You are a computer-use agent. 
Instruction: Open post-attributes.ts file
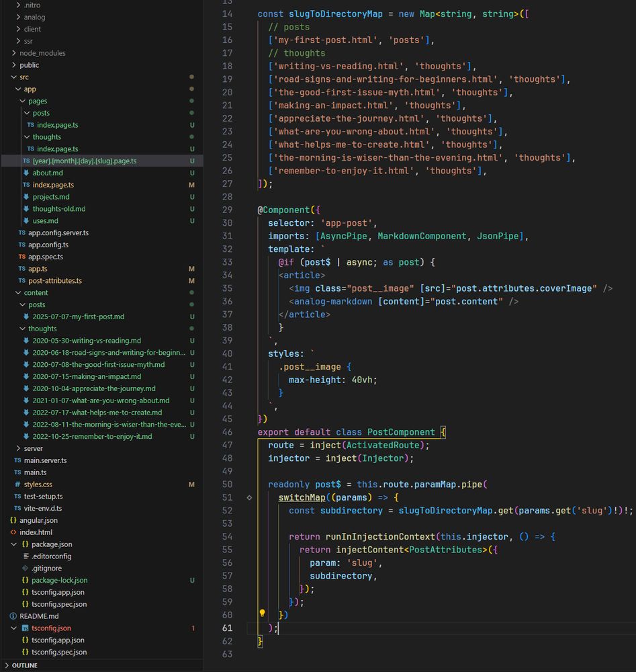tap(55, 281)
